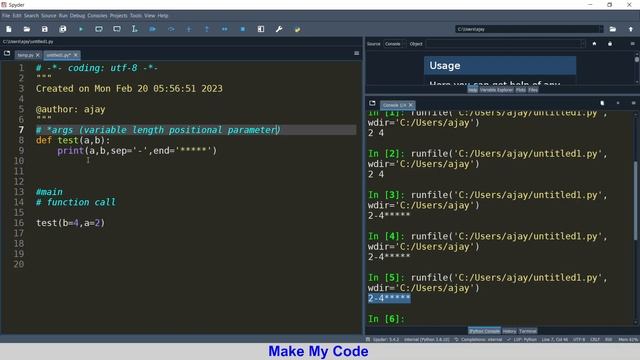Open the Search menu

click(31, 16)
